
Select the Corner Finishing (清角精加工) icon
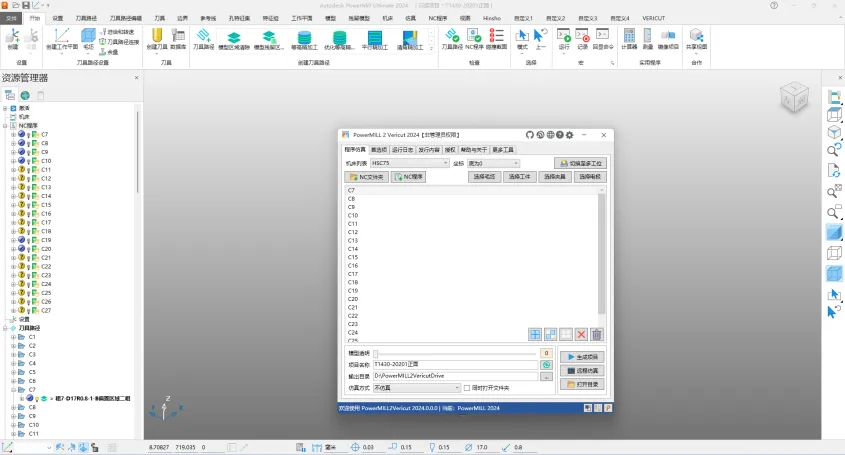(x=410, y=40)
